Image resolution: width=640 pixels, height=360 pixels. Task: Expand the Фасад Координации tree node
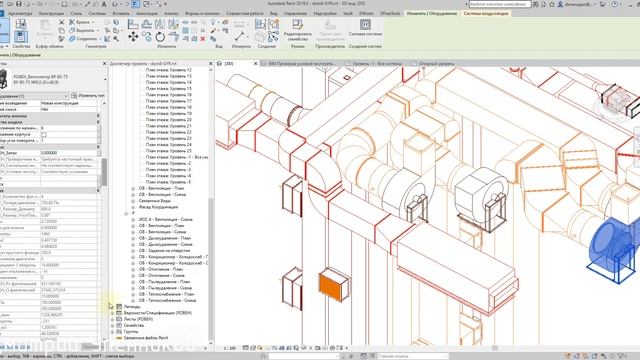point(133,207)
